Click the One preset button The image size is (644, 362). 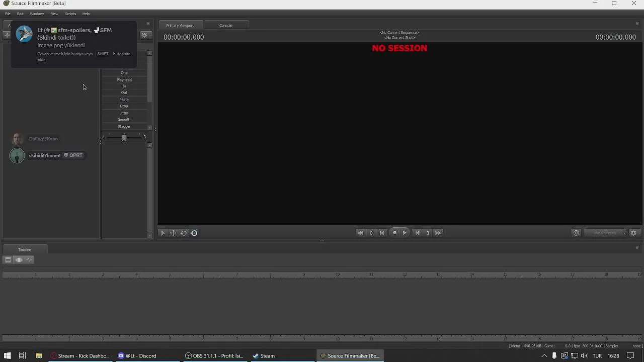pos(124,73)
